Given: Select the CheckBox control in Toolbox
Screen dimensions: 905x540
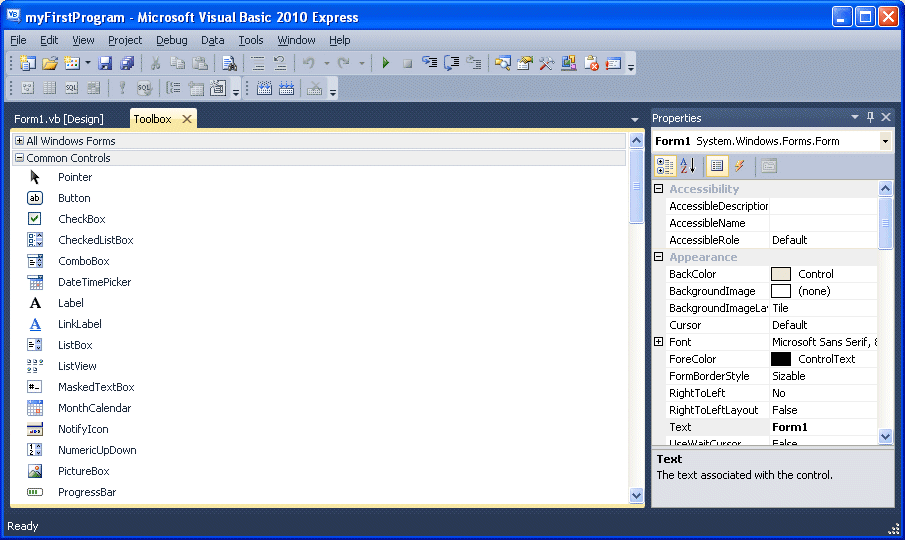Looking at the screenshot, I should pyautogui.click(x=81, y=219).
